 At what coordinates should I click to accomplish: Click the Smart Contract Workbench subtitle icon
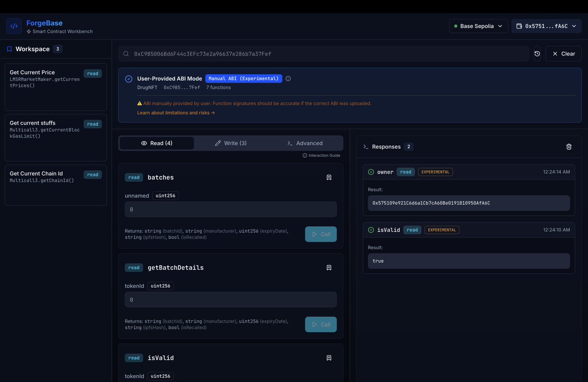[29, 32]
